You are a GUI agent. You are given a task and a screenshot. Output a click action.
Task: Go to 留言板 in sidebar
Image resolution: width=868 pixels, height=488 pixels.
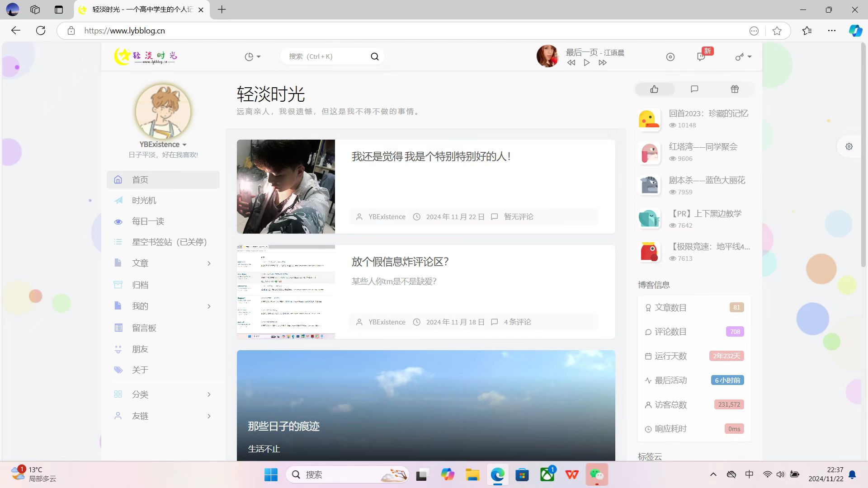tap(144, 328)
